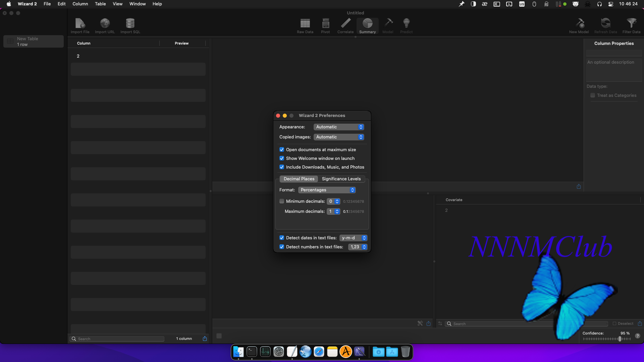The image size is (644, 362).
Task: Toggle Detect dates in text files
Action: point(282,238)
